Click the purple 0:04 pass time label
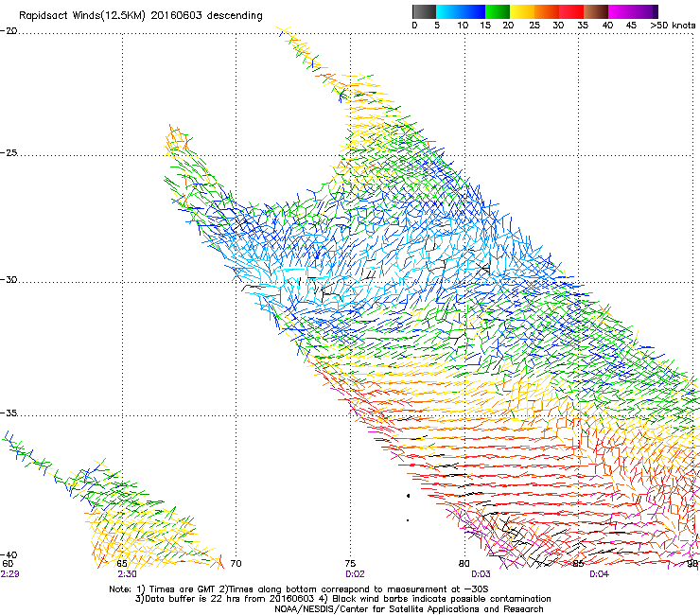Screen dimensions: 700x615 tap(599, 574)
